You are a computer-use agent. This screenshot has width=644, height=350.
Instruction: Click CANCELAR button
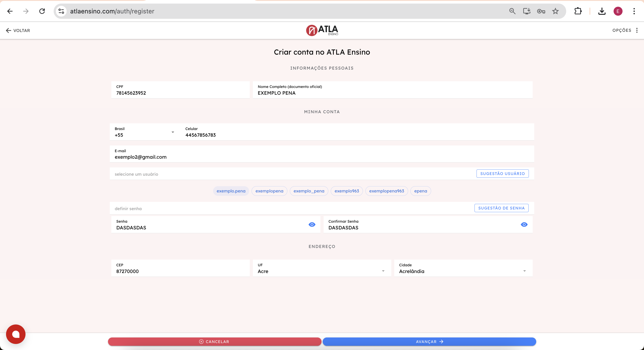pos(214,342)
